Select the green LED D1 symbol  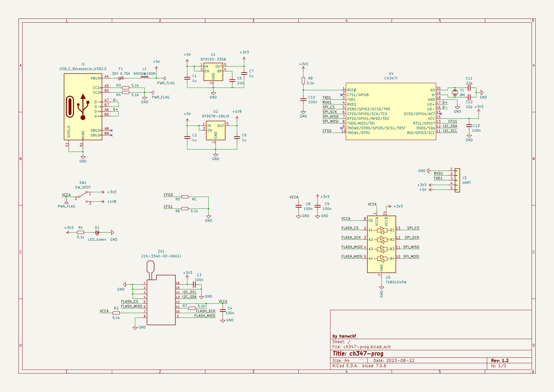(97, 233)
